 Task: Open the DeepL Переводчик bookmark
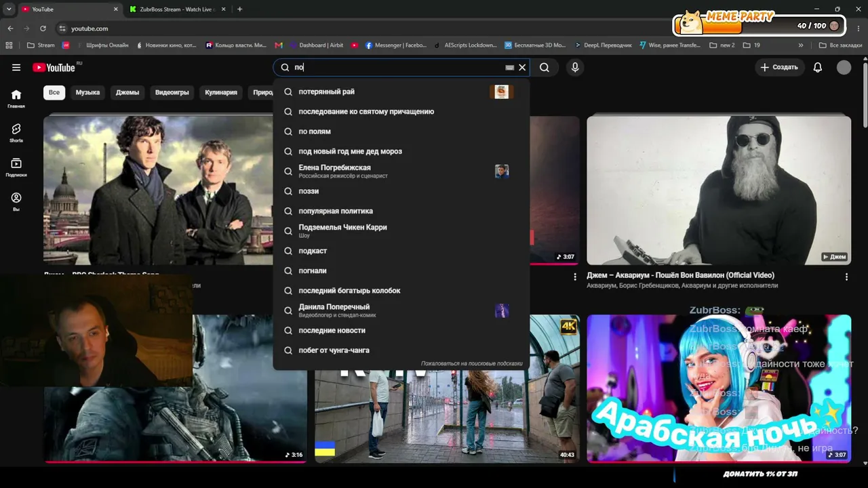tap(603, 45)
